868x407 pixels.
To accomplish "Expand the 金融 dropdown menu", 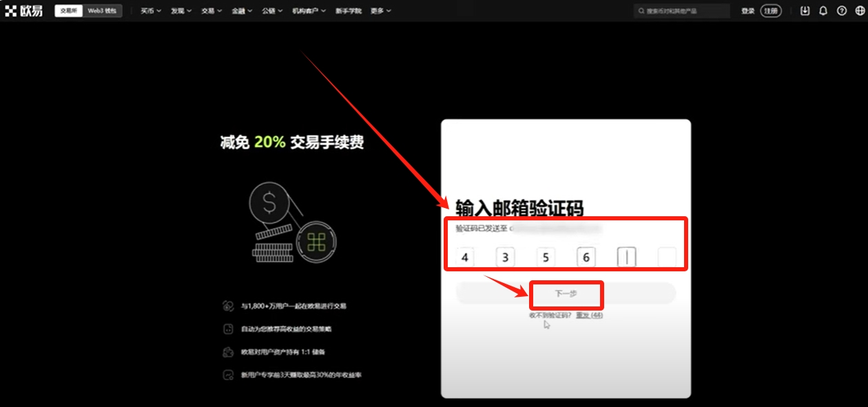I will pyautogui.click(x=242, y=11).
